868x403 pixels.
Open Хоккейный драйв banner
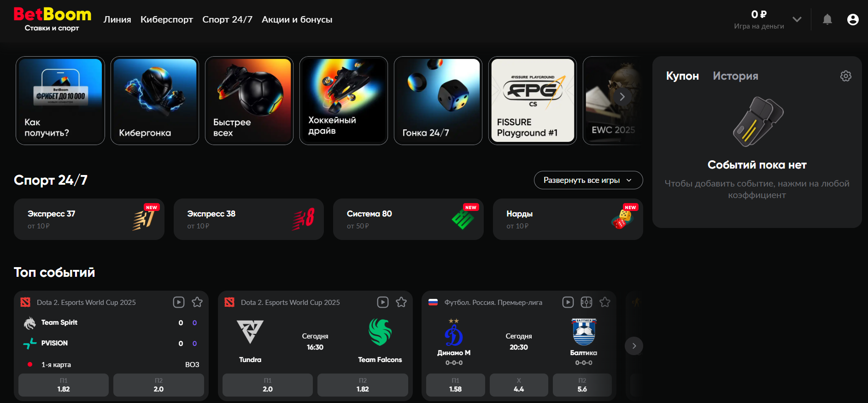[344, 100]
